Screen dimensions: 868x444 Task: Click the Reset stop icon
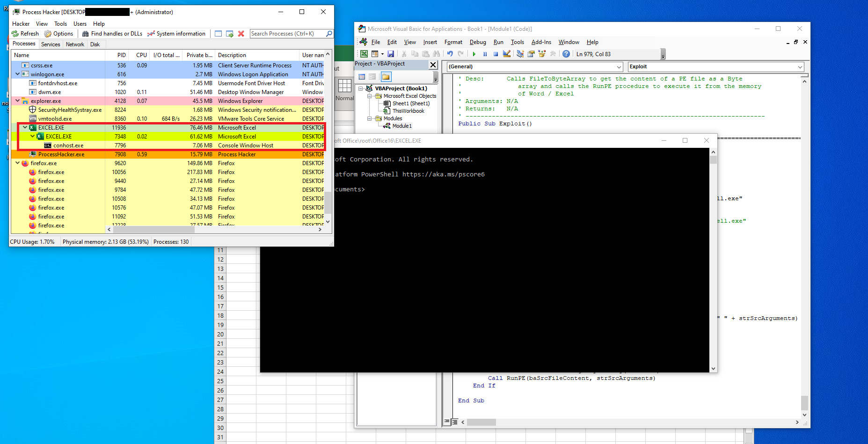click(x=496, y=54)
